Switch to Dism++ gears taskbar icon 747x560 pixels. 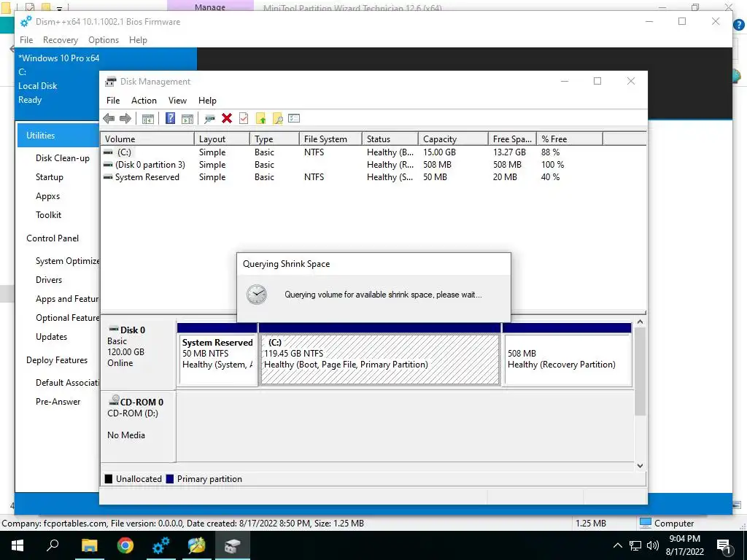(x=161, y=545)
